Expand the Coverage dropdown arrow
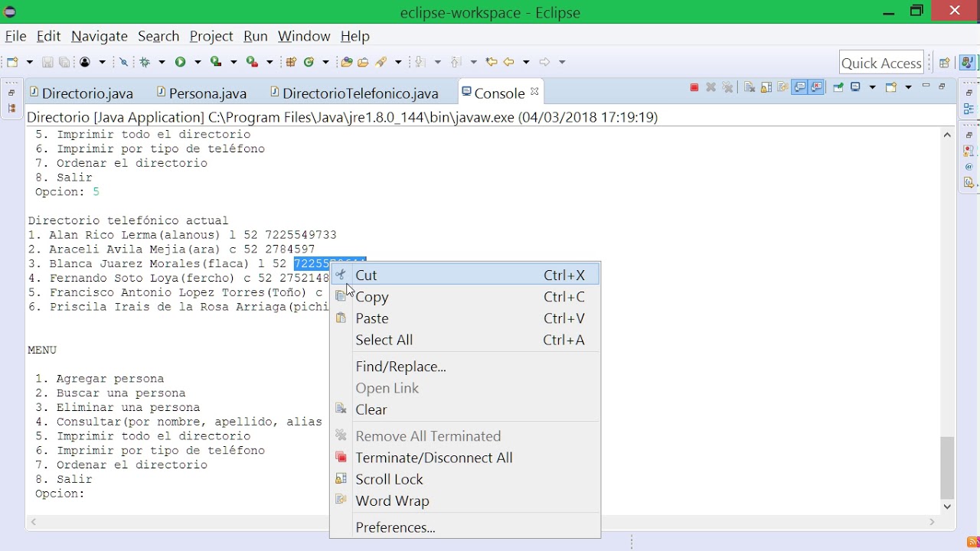The width and height of the screenshot is (980, 551). click(x=234, y=62)
